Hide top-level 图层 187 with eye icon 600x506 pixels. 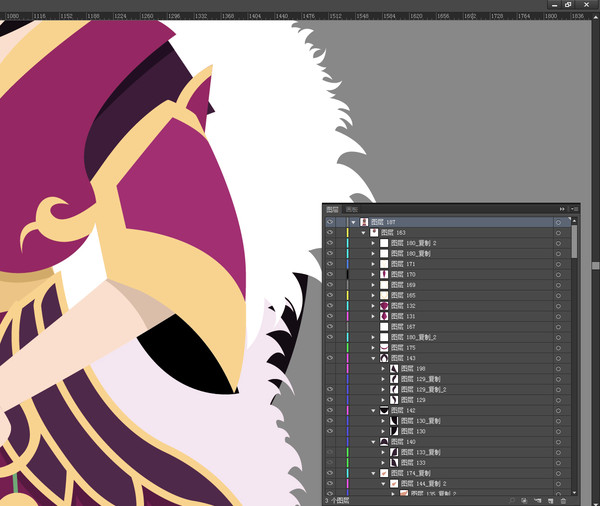click(x=330, y=222)
